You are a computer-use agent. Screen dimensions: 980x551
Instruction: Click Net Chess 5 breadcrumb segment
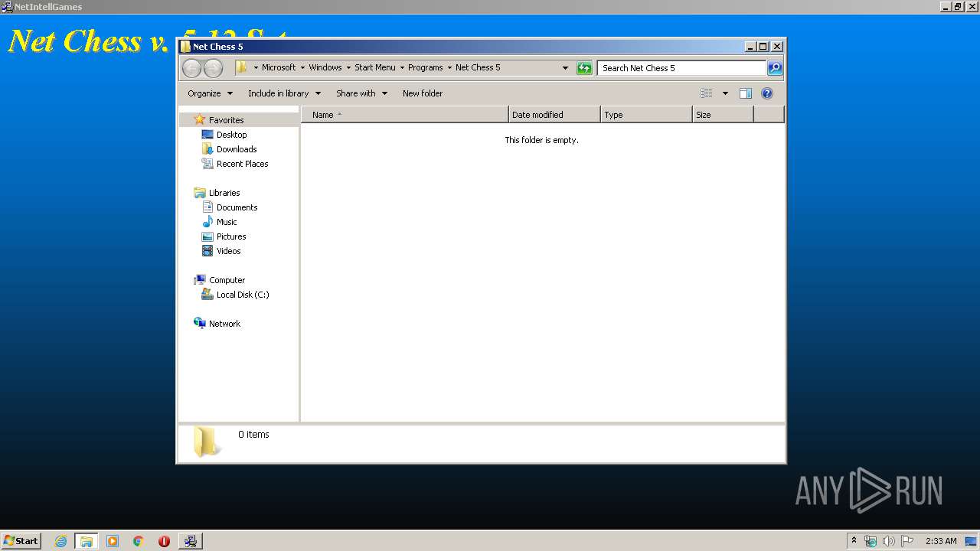[478, 67]
